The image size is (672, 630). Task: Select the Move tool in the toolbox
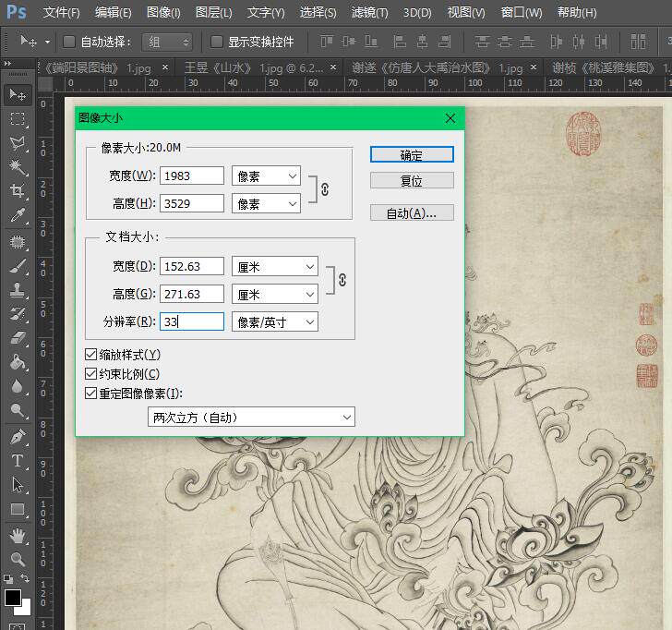pyautogui.click(x=18, y=94)
